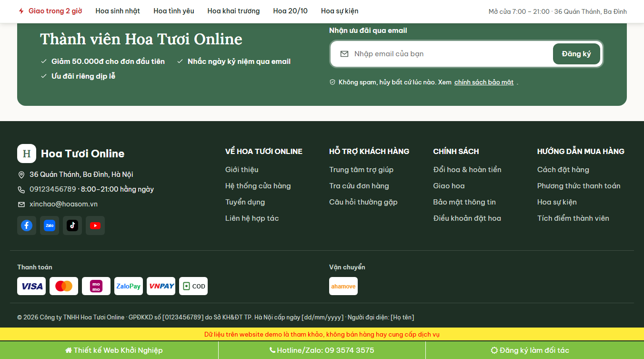The height and width of the screenshot is (359, 644).
Task: Open the Hoa tình yêu menu
Action: pos(174,11)
